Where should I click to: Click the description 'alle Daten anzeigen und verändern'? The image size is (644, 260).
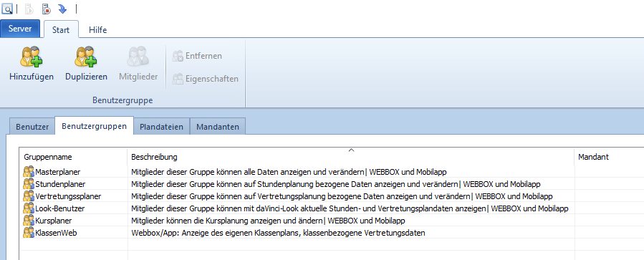click(289, 172)
